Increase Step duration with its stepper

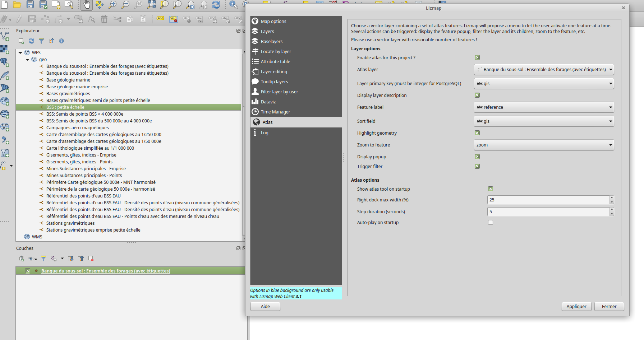[x=611, y=210]
